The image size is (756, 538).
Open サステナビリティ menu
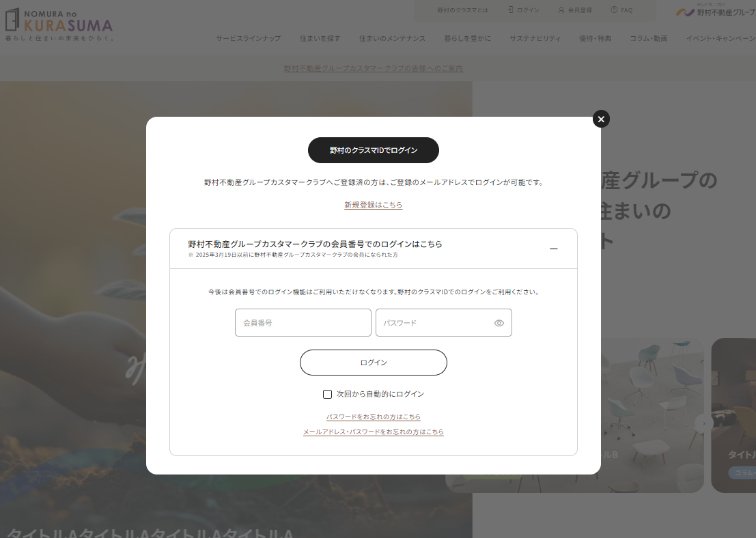tap(535, 38)
